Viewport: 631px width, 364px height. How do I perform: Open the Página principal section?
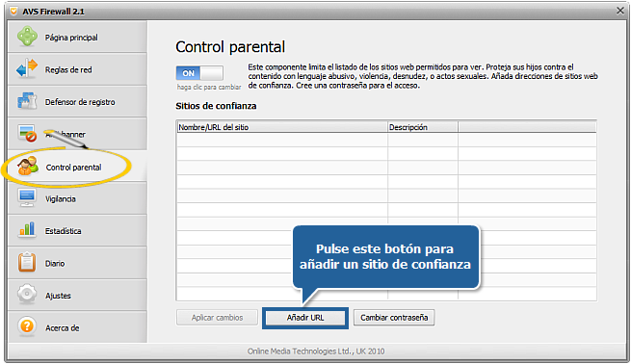(77, 37)
